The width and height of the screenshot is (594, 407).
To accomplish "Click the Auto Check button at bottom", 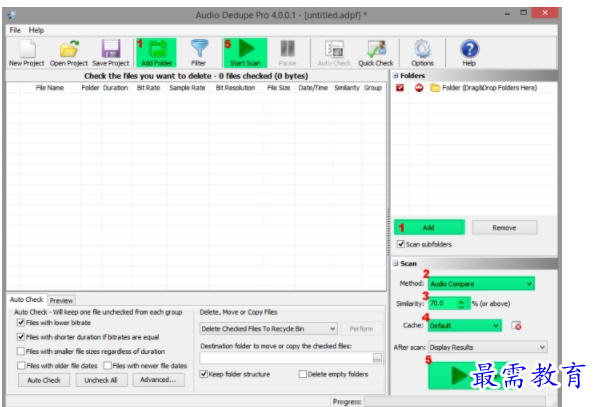I will point(44,380).
